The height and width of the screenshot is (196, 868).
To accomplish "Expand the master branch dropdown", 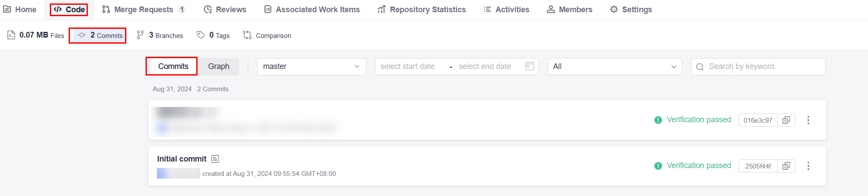I will 311,66.
